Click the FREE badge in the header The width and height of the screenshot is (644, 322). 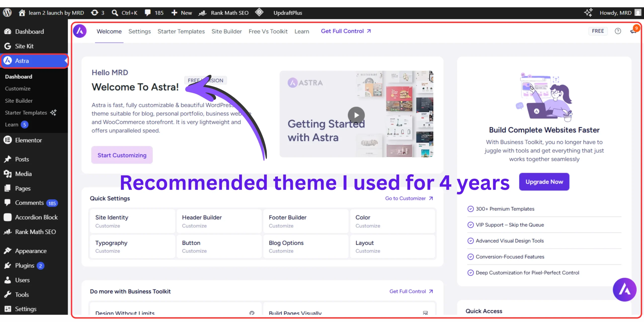(598, 31)
